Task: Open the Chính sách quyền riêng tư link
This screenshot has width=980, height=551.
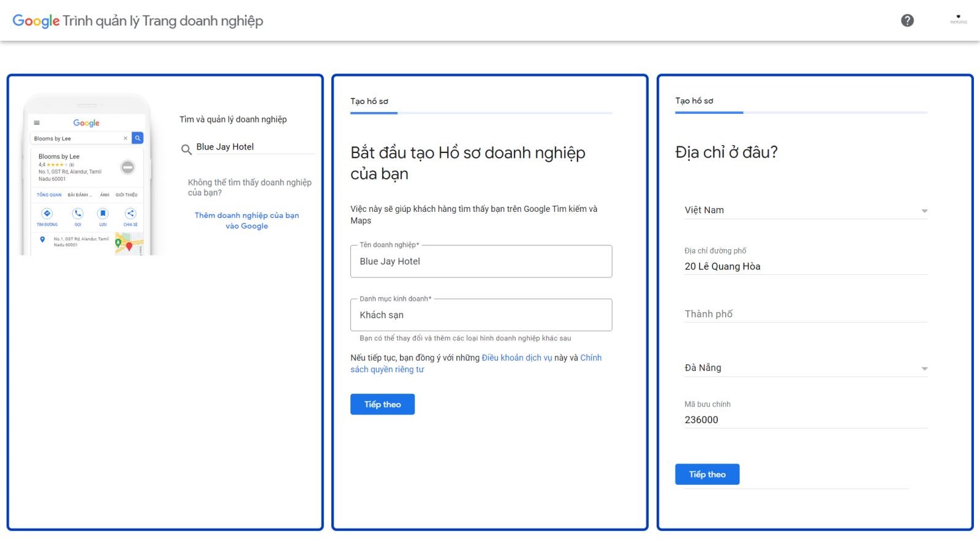Action: click(x=476, y=364)
